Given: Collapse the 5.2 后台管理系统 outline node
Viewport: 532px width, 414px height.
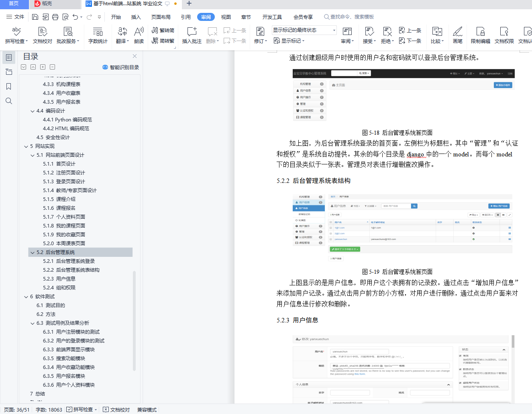Looking at the screenshot, I should pyautogui.click(x=33, y=252).
